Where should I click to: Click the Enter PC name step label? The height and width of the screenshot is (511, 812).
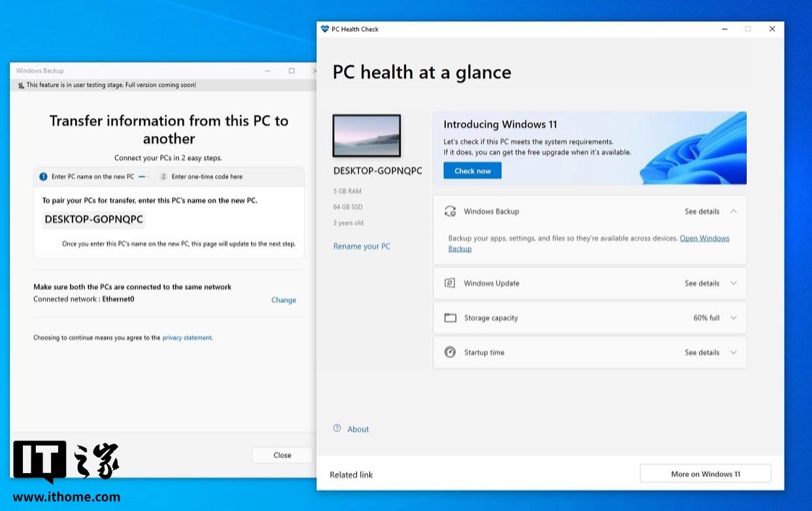93,176
